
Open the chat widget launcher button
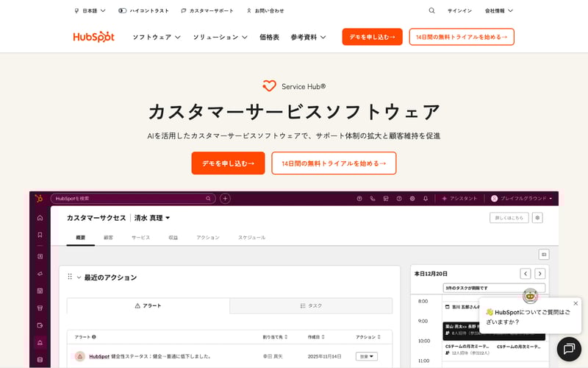click(569, 349)
